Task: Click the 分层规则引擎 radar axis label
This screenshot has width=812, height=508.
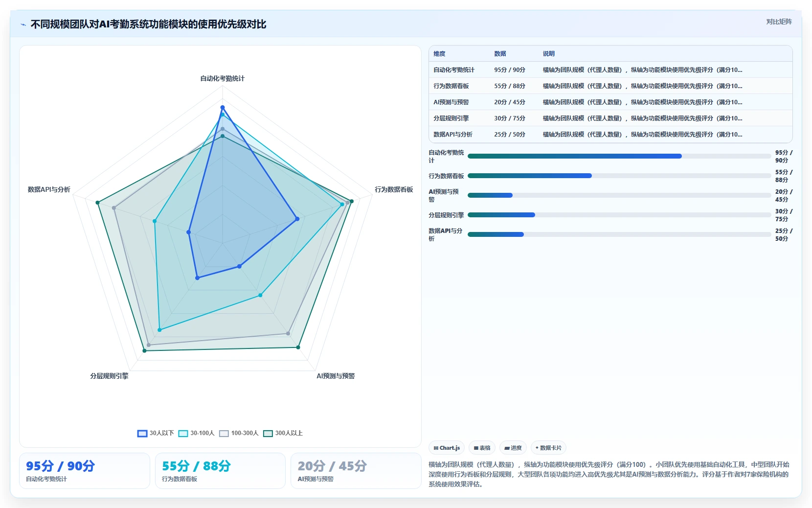Action: click(109, 376)
